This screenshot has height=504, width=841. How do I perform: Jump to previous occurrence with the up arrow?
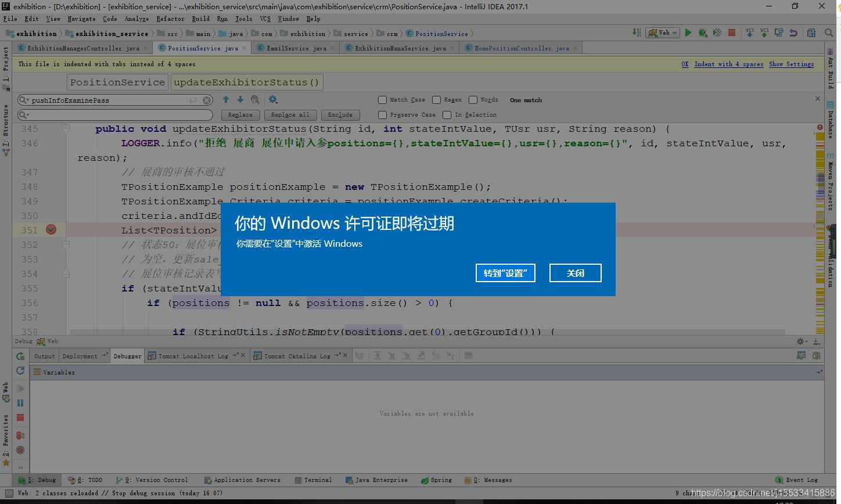click(226, 100)
